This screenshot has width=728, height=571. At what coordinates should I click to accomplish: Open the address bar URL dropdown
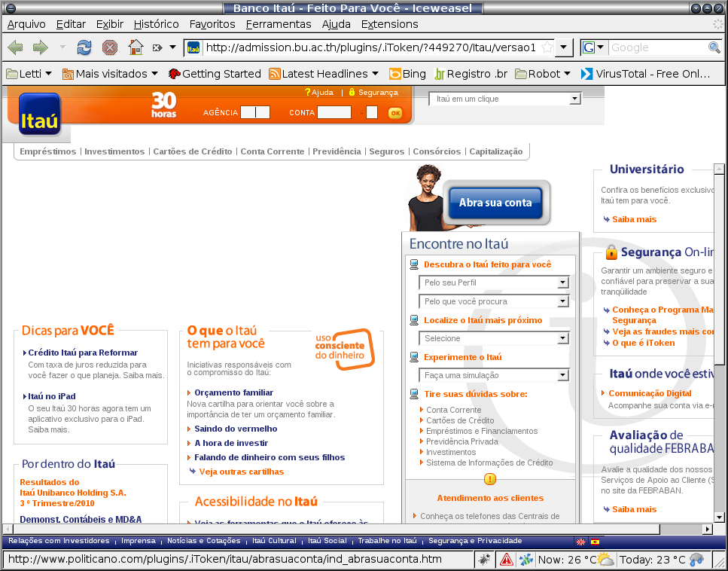click(564, 47)
